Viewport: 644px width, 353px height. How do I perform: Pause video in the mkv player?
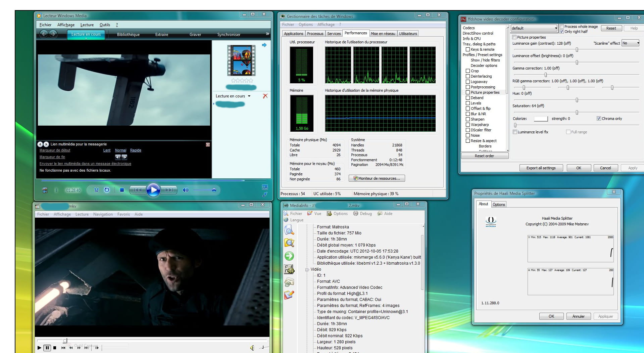pyautogui.click(x=47, y=348)
